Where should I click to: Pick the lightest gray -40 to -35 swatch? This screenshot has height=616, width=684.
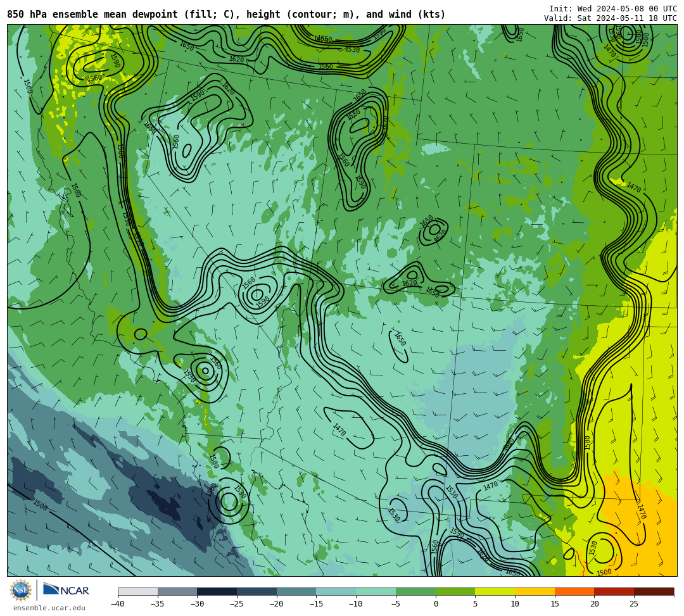click(138, 591)
